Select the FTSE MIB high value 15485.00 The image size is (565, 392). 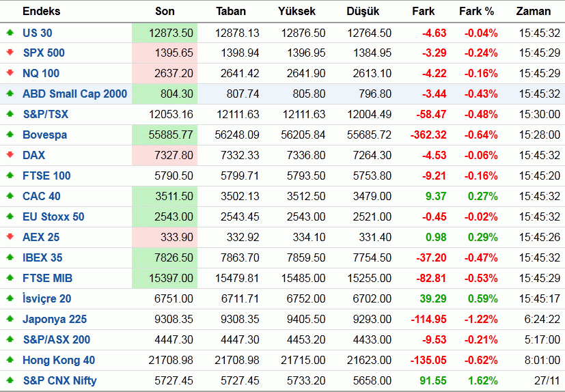tap(303, 279)
